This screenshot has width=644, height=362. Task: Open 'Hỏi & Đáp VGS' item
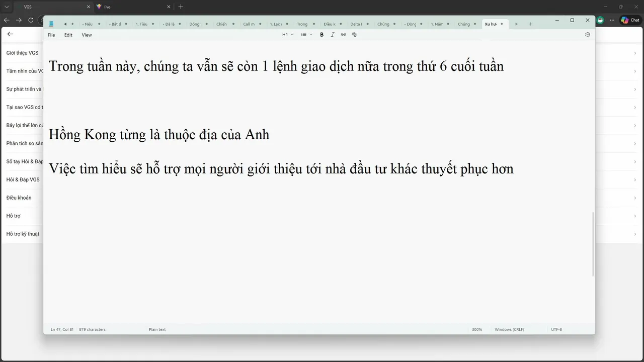23,179
